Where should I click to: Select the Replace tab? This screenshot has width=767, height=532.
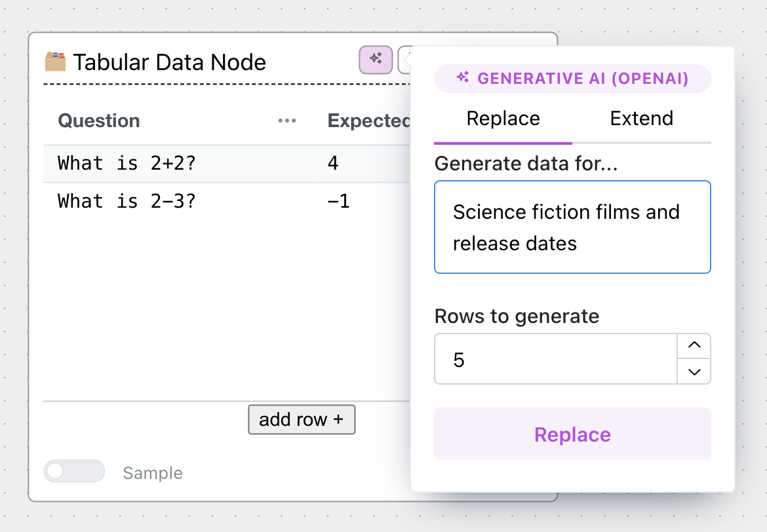[x=503, y=119]
